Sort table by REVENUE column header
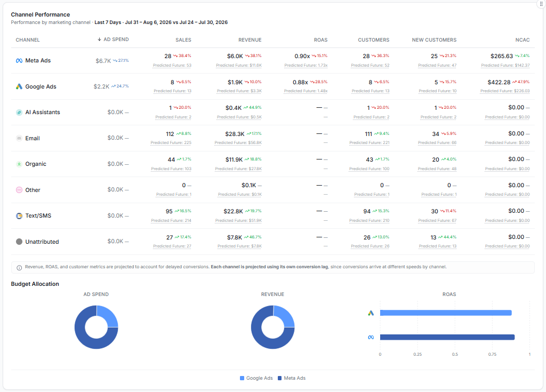Screen dimensions: 546x392 coord(250,39)
